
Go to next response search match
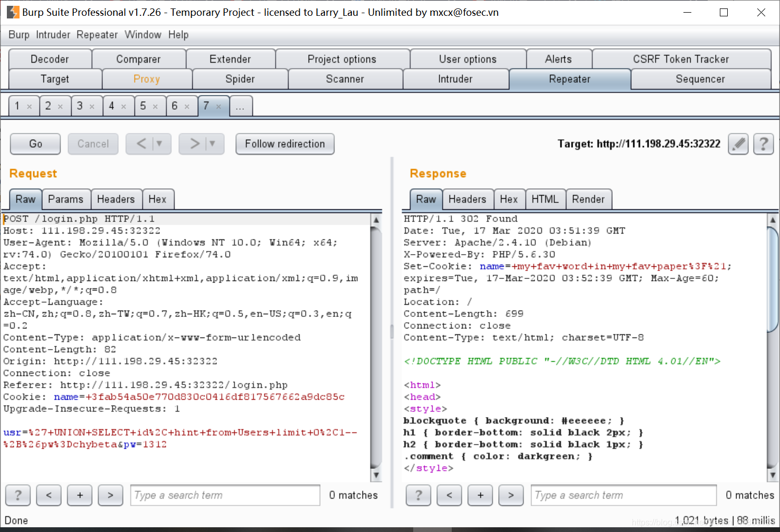[511, 495]
